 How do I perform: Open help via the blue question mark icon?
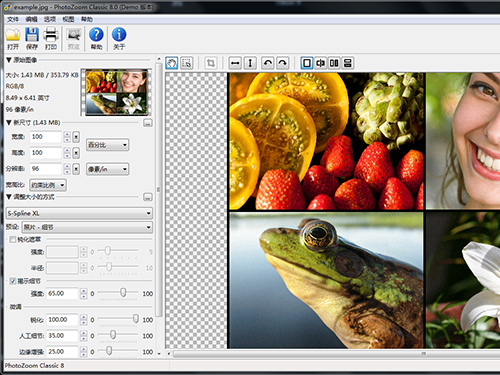[x=96, y=39]
